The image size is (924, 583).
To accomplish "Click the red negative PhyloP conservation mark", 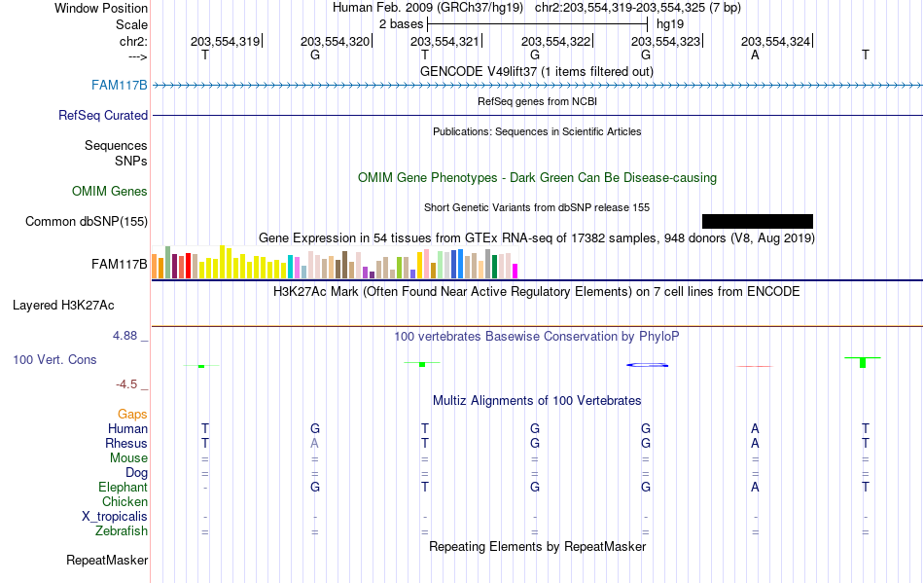I will (x=755, y=366).
